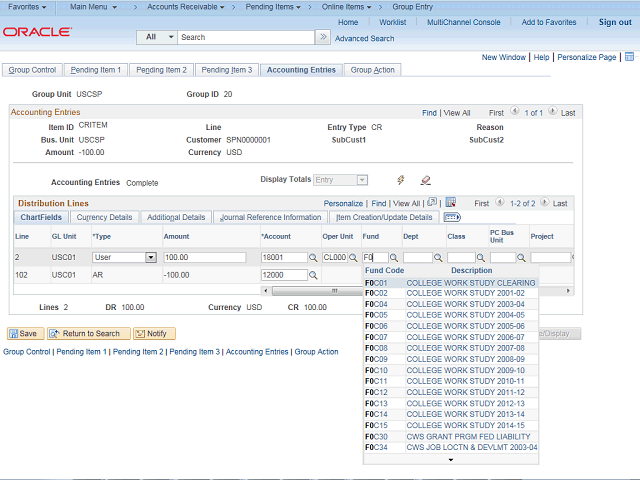
Task: Click the search go arrow button
Action: [x=322, y=37]
